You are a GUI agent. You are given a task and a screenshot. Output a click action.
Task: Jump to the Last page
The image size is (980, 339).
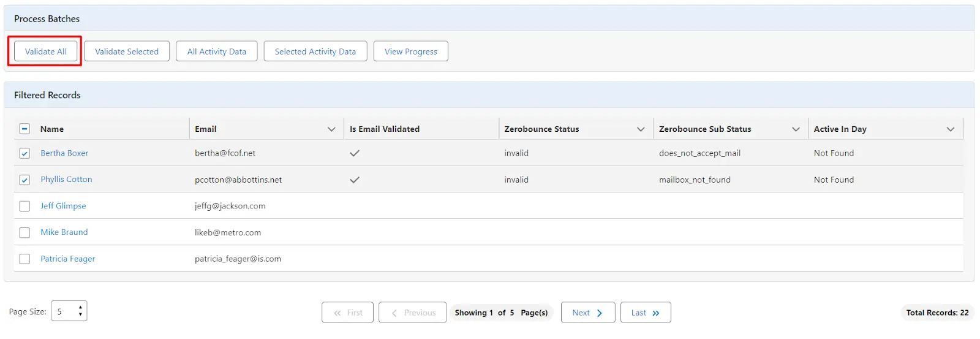click(646, 313)
